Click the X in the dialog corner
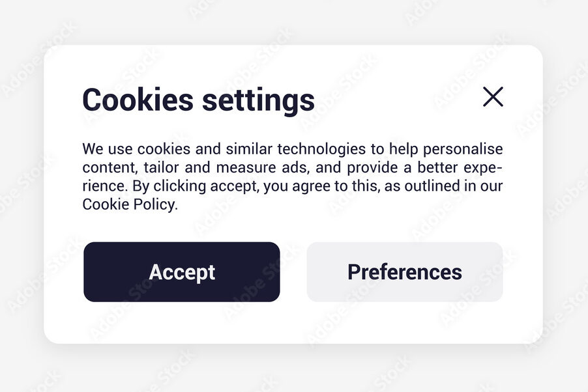 (493, 97)
